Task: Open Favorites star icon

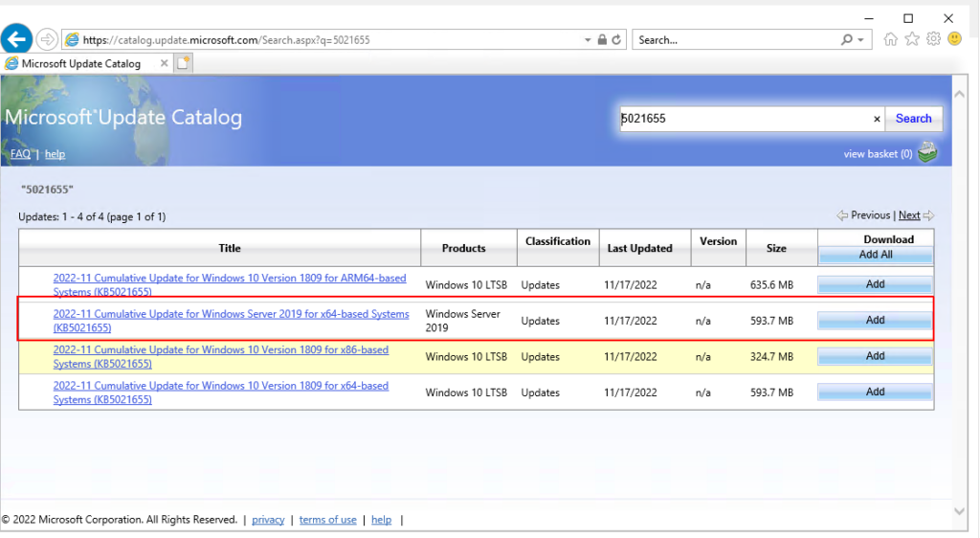Action: [x=912, y=39]
